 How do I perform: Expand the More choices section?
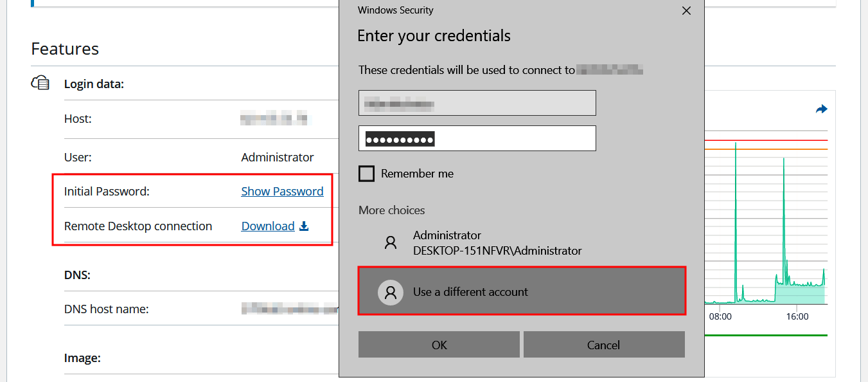(391, 210)
